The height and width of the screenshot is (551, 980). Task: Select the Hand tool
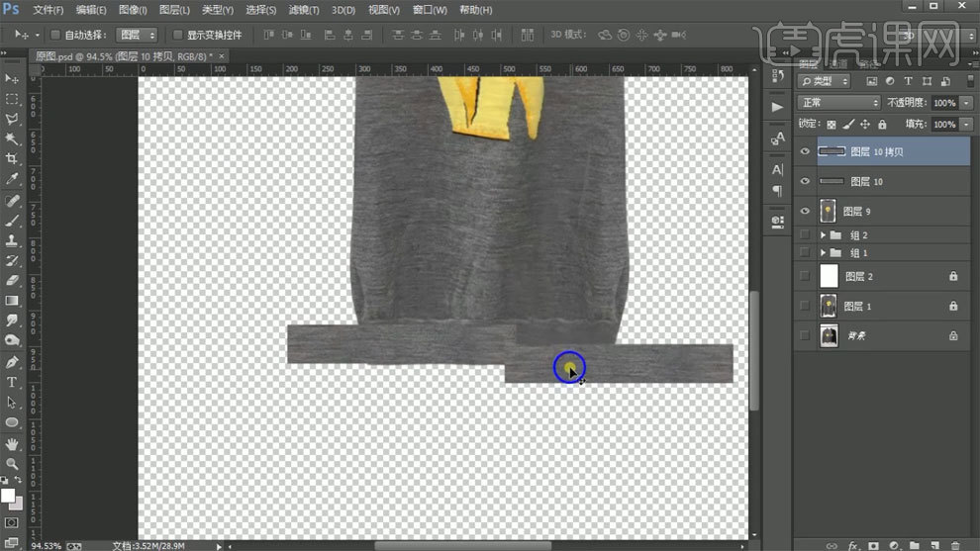(11, 444)
